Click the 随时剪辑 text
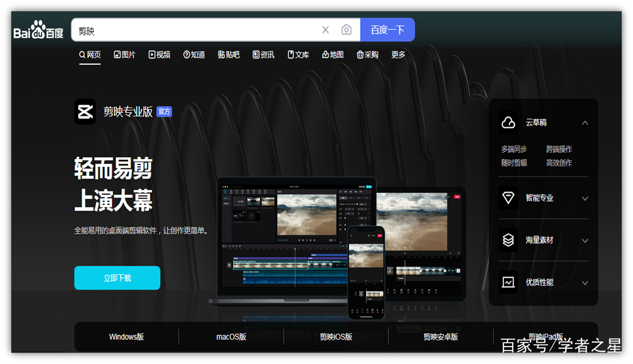633x364 pixels. tap(514, 163)
